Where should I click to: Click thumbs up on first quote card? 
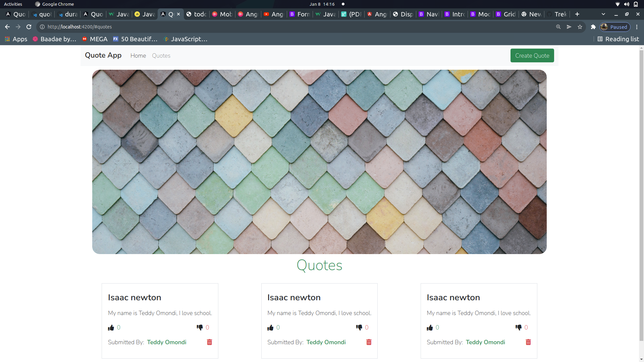111,327
